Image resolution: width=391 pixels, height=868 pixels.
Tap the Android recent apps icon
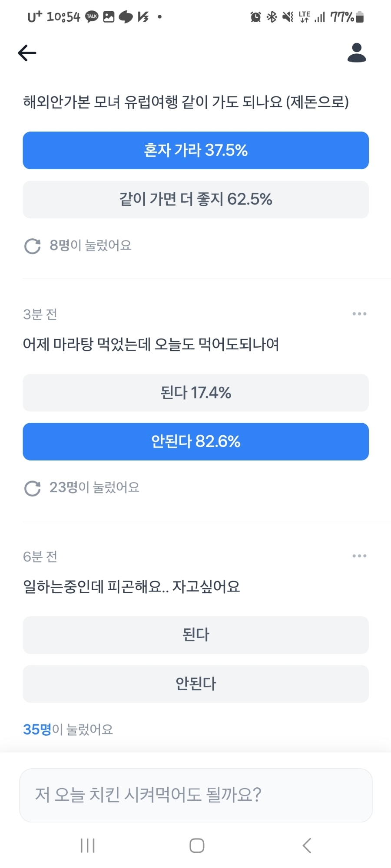88,845
